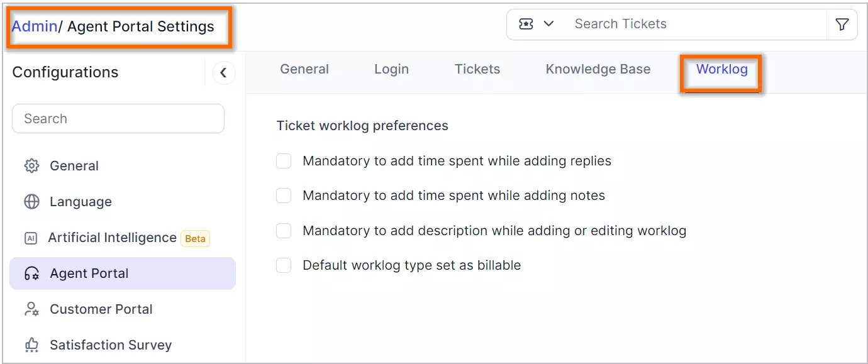
Task: Check mandatory description for worklog option
Action: click(284, 231)
